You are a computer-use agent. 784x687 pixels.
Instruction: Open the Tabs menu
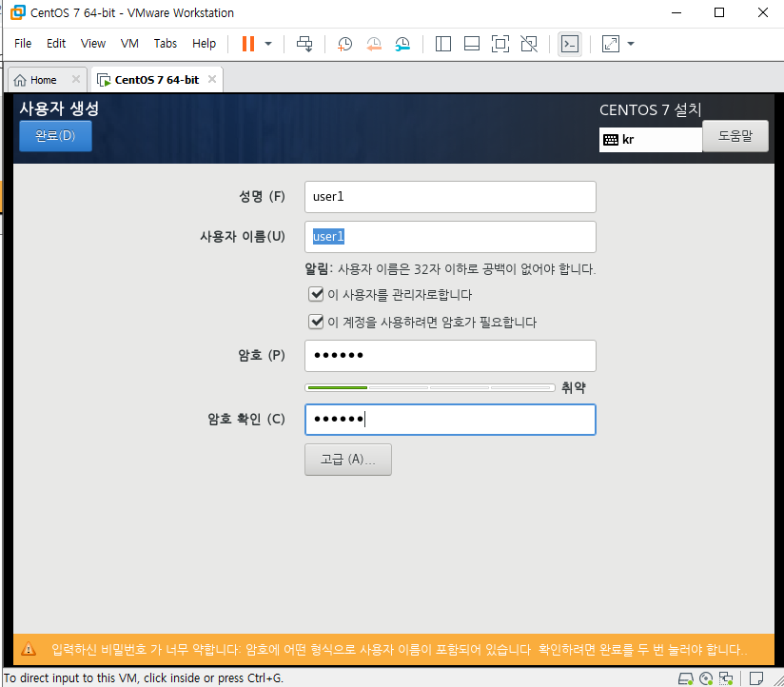coord(165,44)
